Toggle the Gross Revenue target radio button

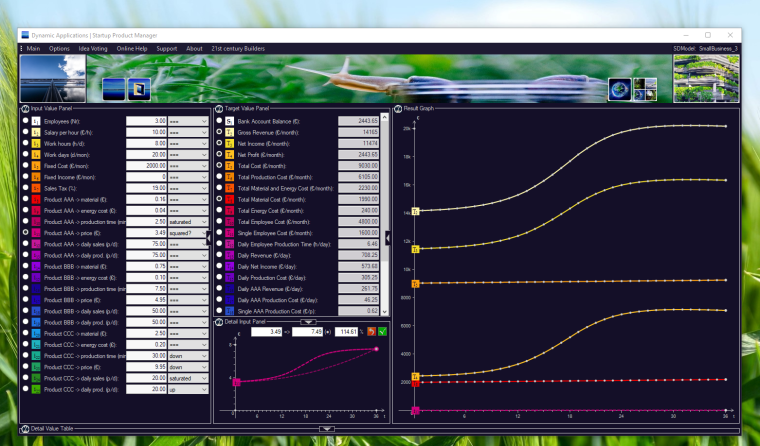pos(219,131)
